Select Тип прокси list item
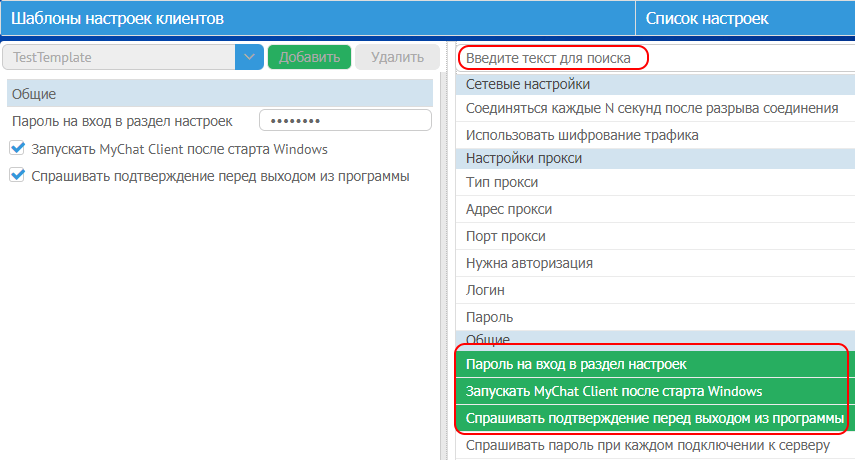The height and width of the screenshot is (460, 855). 502,183
